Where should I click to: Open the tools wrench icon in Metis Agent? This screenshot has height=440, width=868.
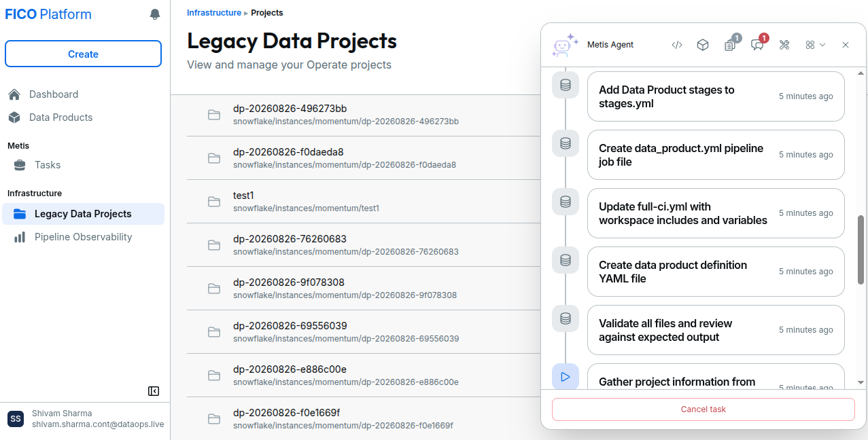[x=784, y=45]
